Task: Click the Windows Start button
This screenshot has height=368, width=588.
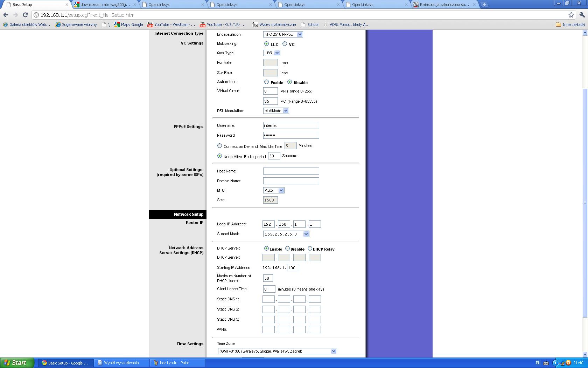Action: 17,363
